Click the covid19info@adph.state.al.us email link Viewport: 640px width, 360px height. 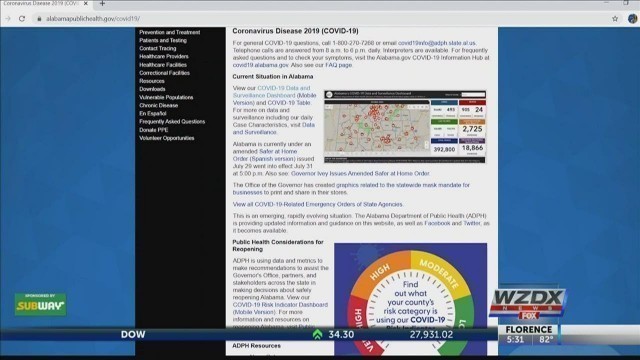(x=437, y=43)
